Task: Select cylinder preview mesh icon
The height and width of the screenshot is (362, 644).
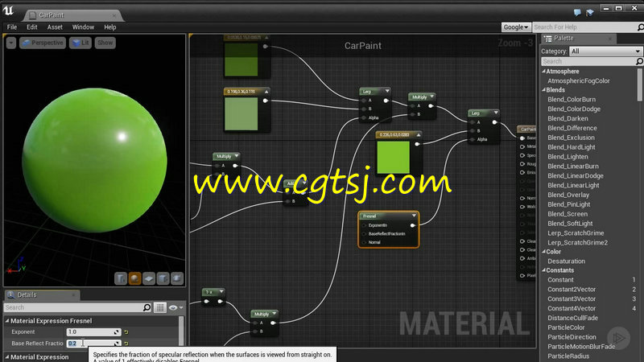Action: (x=121, y=278)
